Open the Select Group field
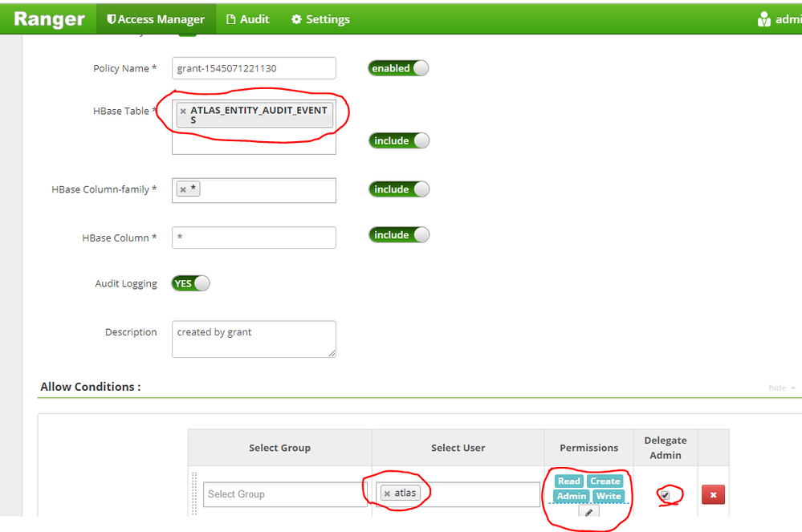 [x=285, y=494]
